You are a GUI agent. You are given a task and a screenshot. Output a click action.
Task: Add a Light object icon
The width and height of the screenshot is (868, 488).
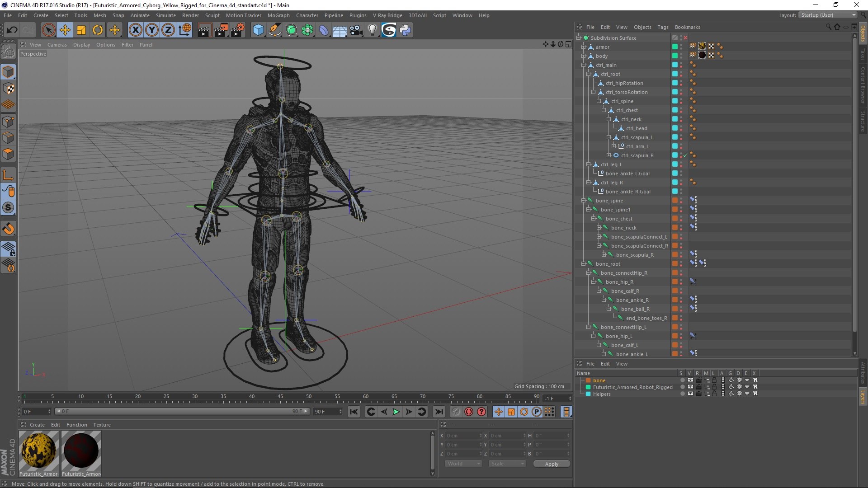click(x=372, y=30)
